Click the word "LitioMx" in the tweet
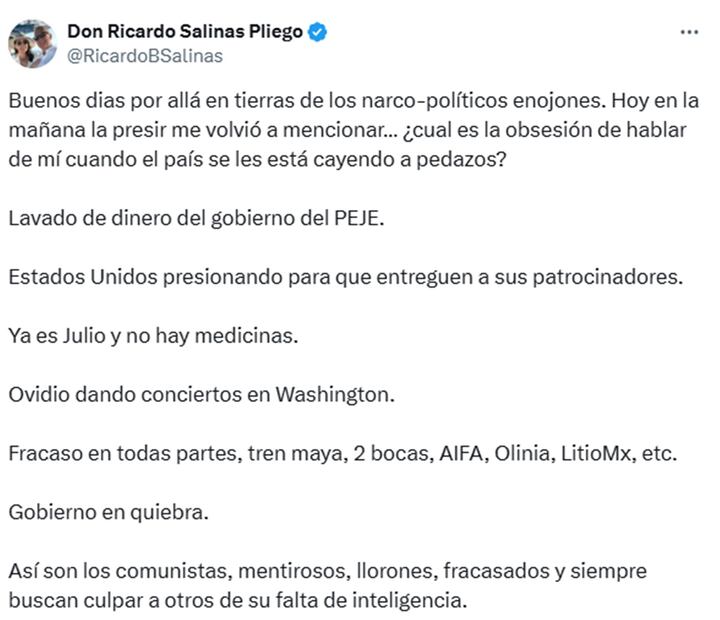Viewport: 720px width, 620px height. pyautogui.click(x=597, y=453)
